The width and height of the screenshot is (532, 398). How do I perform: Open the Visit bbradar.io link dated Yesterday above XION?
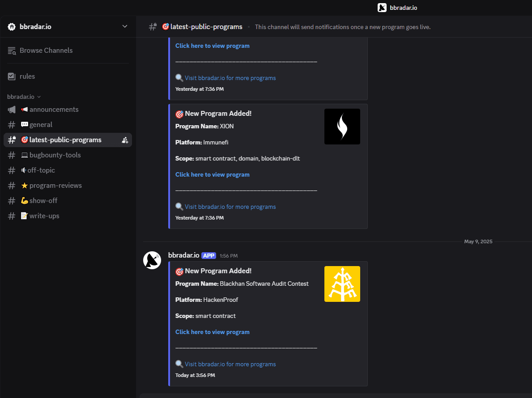[230, 78]
